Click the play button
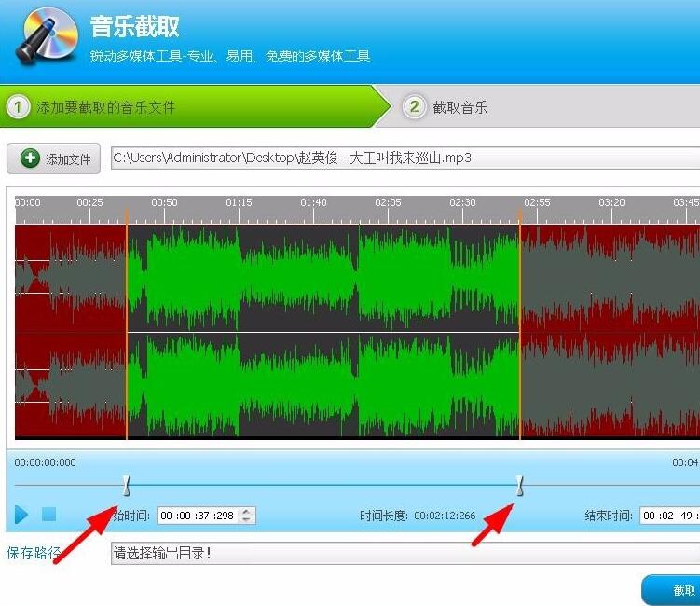Viewport: 700px width, 606px height. click(21, 515)
